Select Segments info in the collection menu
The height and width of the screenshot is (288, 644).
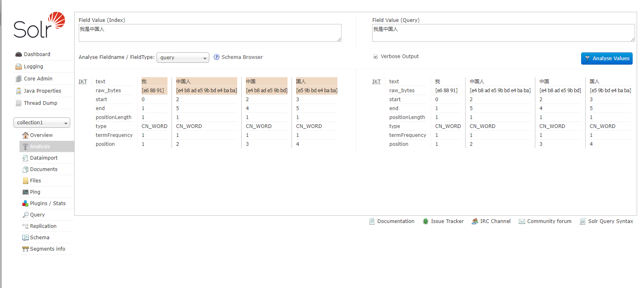point(47,249)
